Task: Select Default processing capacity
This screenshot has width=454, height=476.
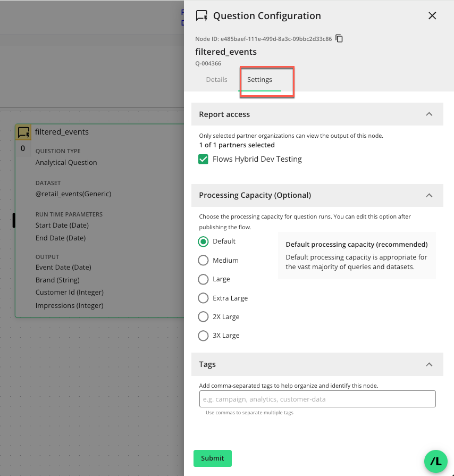Action: pos(203,241)
